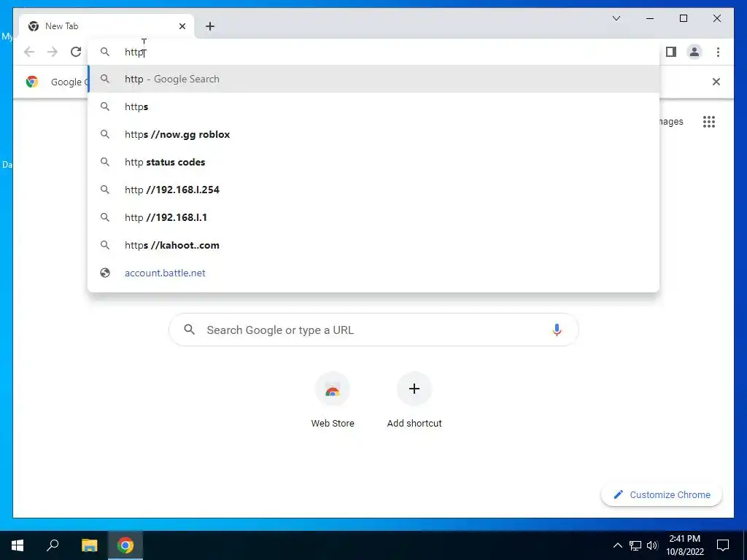Click search icon in Google search box
Image resolution: width=747 pixels, height=560 pixels.
[x=189, y=330]
